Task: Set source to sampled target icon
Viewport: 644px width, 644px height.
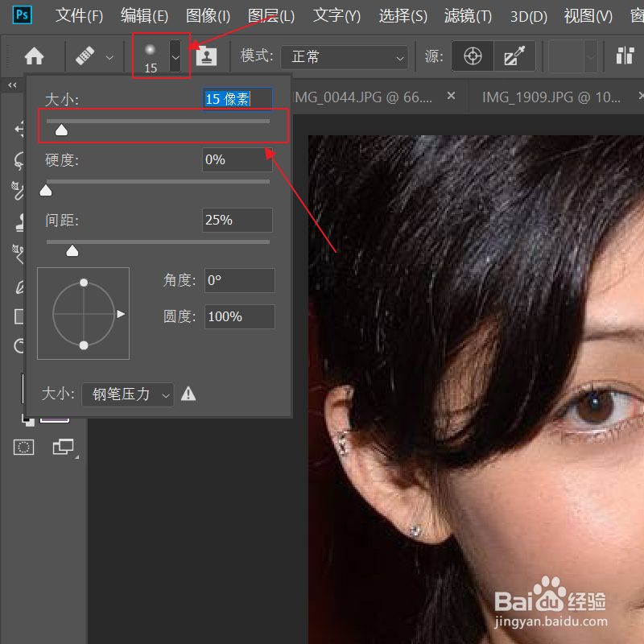Action: [473, 56]
